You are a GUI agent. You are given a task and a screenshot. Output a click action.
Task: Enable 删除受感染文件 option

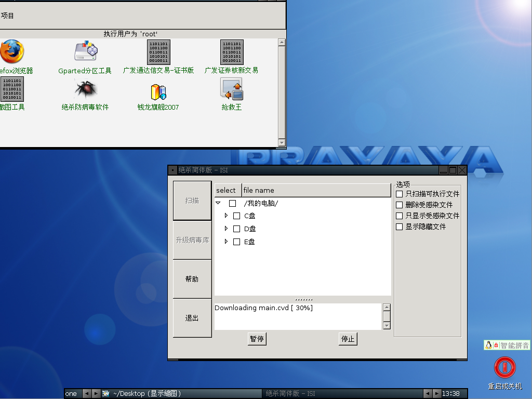400,205
